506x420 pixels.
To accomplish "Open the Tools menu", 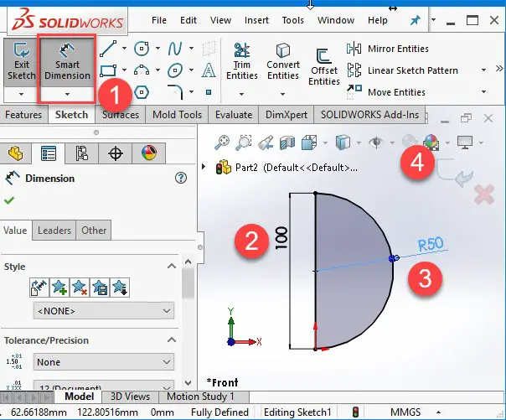I will (292, 20).
